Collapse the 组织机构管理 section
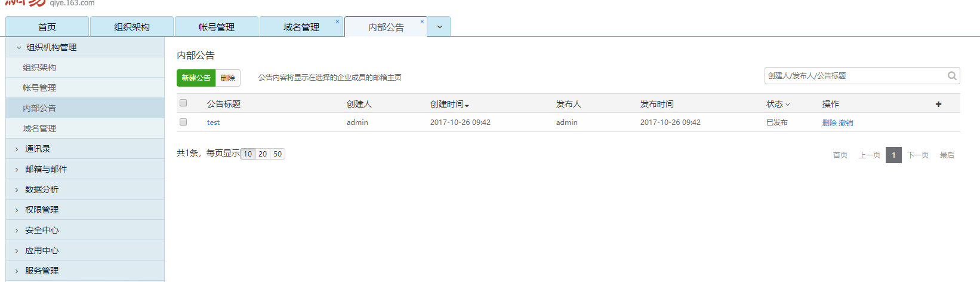This screenshot has height=282, width=980. tap(19, 48)
